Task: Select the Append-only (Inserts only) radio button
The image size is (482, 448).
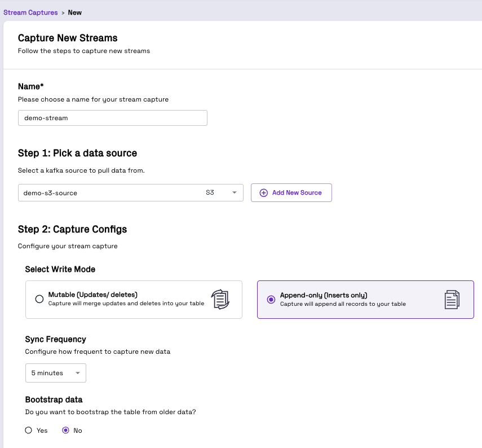Action: pyautogui.click(x=271, y=300)
